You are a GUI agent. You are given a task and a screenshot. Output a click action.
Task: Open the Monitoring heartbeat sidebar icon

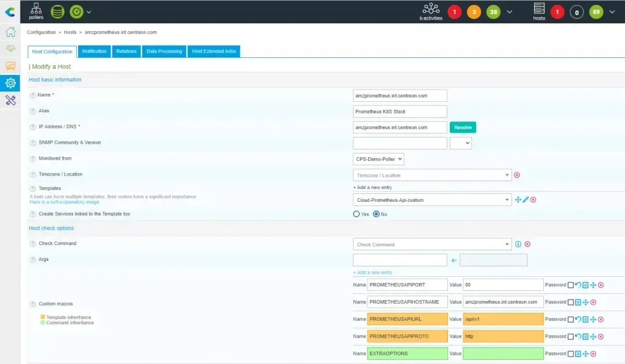point(10,49)
